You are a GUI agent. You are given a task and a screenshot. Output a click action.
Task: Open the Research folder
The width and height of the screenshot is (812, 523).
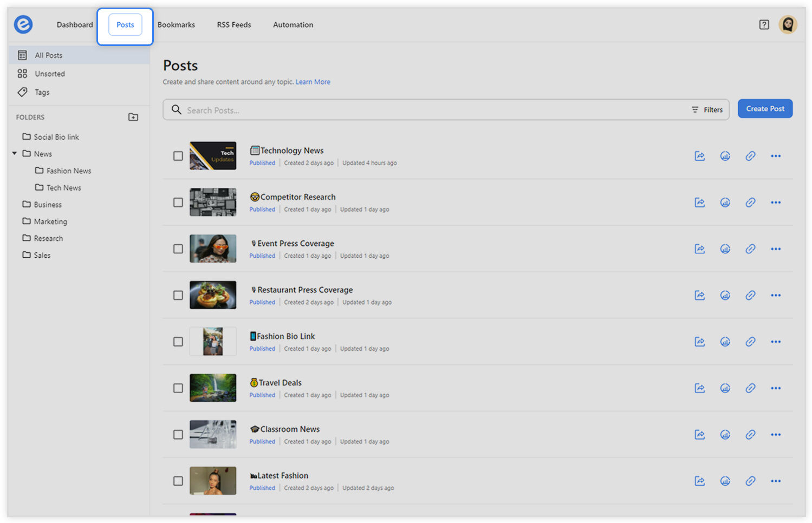coord(42,238)
